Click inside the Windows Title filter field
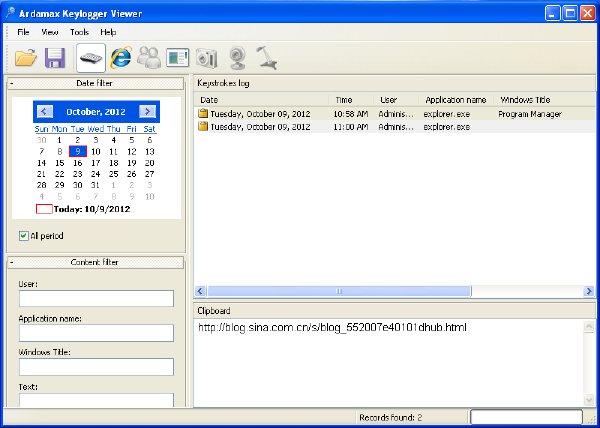600x428 pixels. tap(96, 367)
